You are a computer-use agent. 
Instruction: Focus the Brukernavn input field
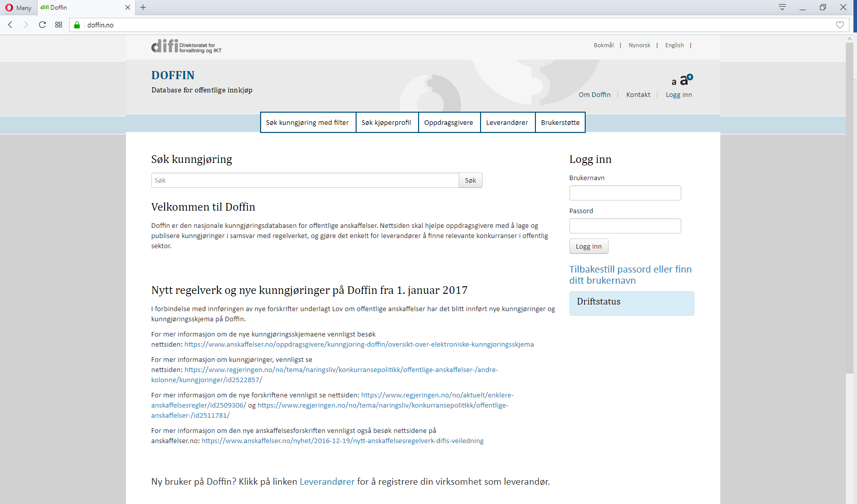[x=625, y=193]
